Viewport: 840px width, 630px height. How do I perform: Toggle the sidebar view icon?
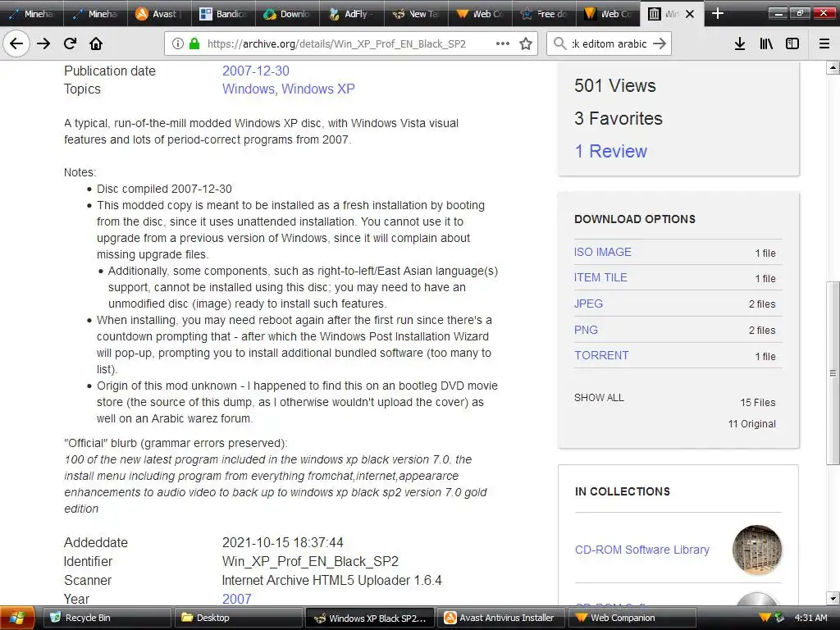(792, 43)
